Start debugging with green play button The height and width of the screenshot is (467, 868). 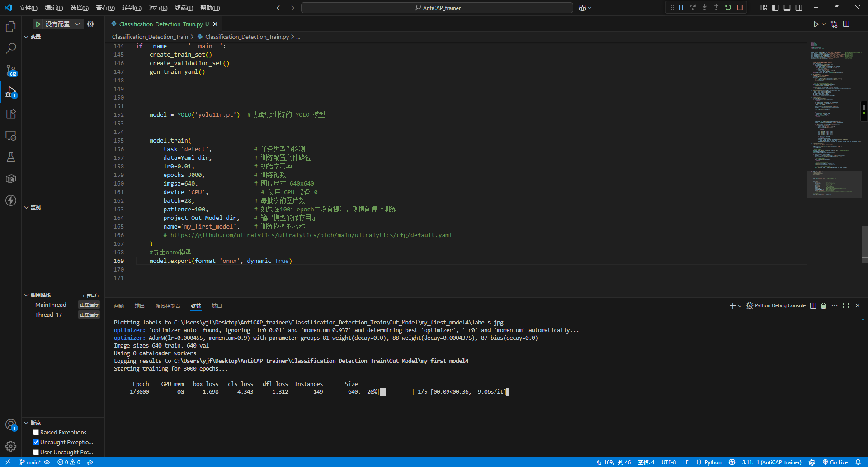click(38, 24)
